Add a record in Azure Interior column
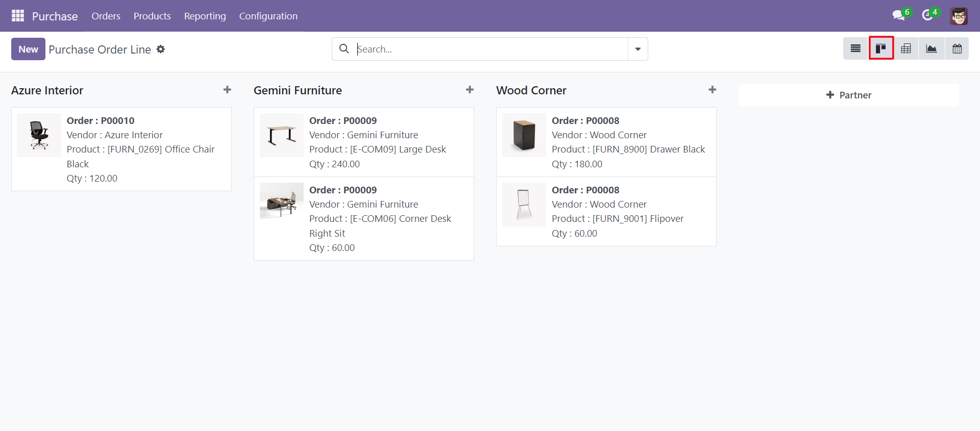 tap(227, 90)
